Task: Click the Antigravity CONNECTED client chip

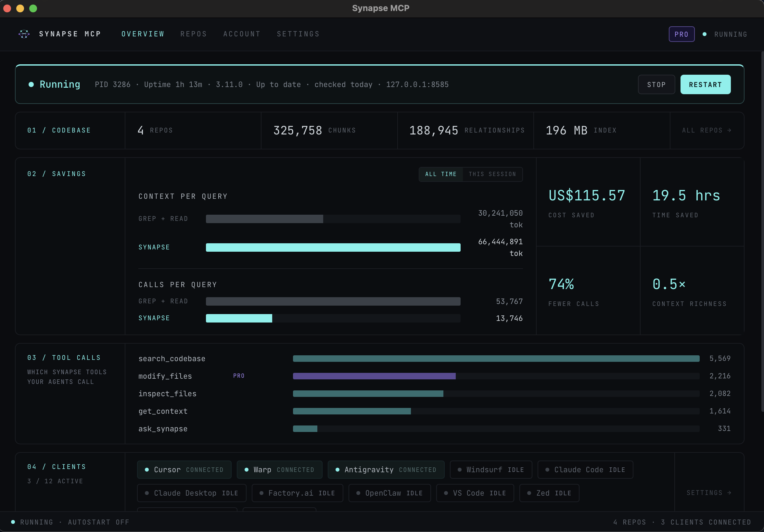Action: click(x=386, y=469)
